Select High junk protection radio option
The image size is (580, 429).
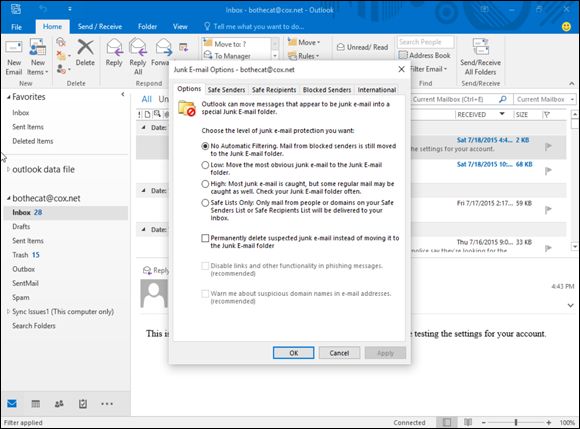[205, 184]
